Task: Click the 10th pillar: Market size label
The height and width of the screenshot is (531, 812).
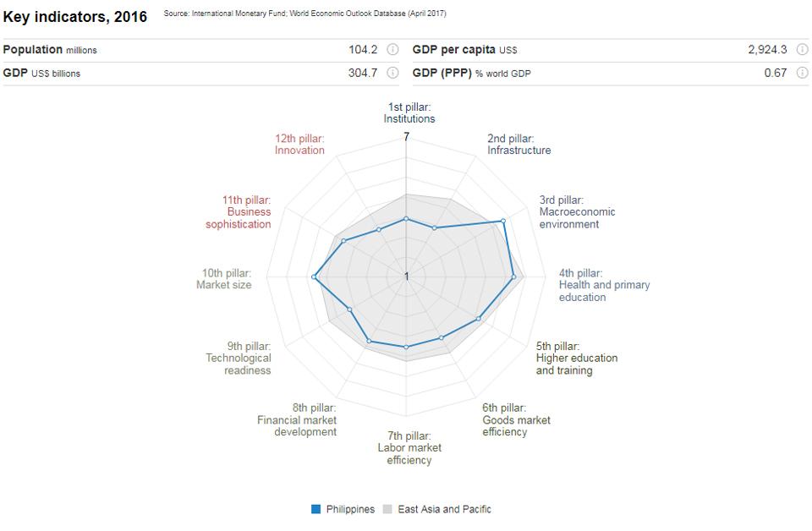Action: pos(224,279)
